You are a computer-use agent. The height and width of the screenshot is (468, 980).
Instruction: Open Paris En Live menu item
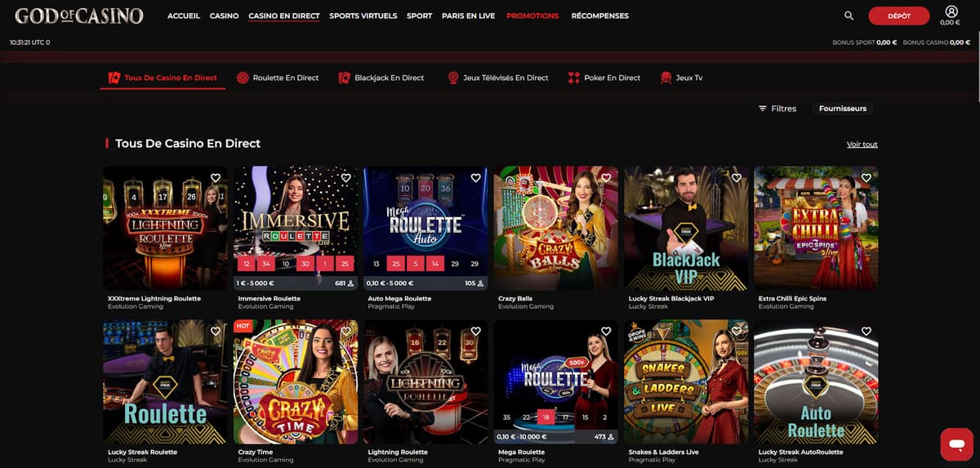point(469,16)
